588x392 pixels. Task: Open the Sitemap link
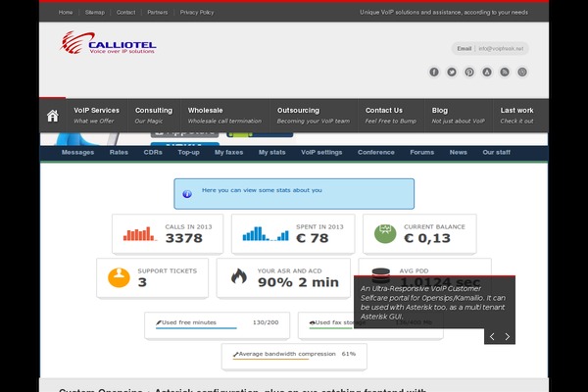point(95,13)
